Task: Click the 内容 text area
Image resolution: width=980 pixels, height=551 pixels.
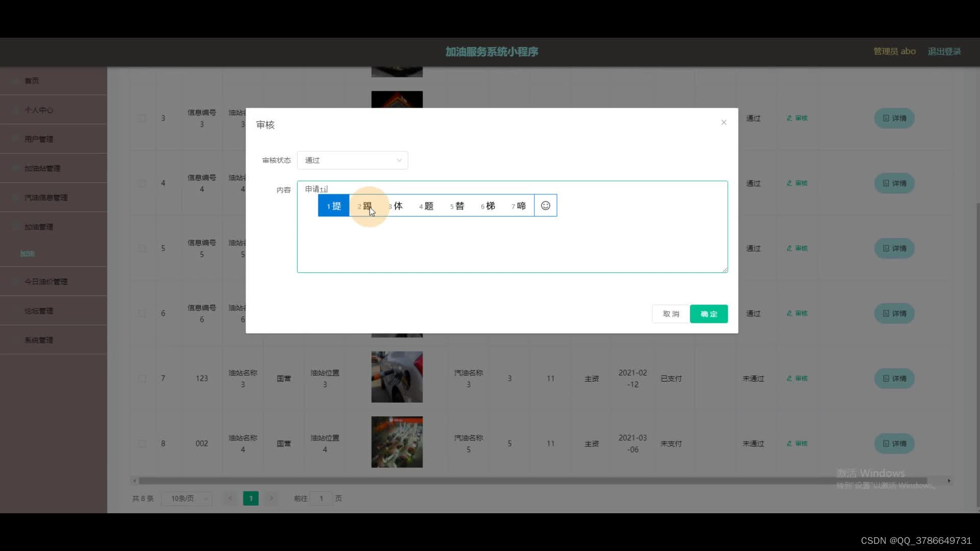Action: tap(512, 227)
